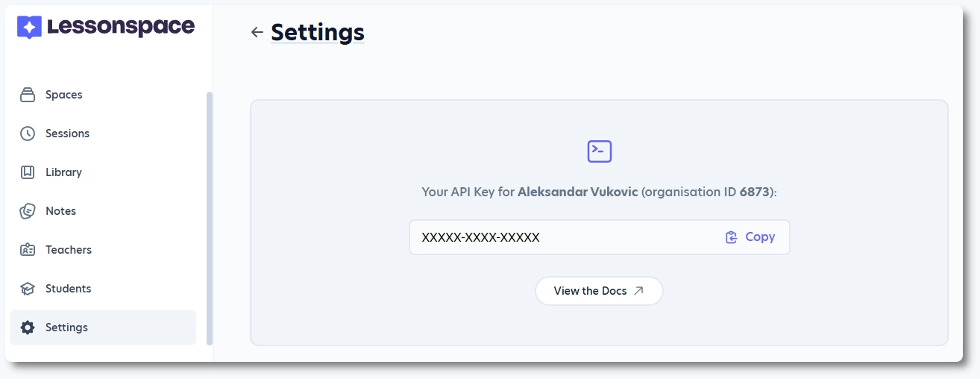Open the Sessions menu item
Image resolution: width=980 pixels, height=379 pixels.
67,134
